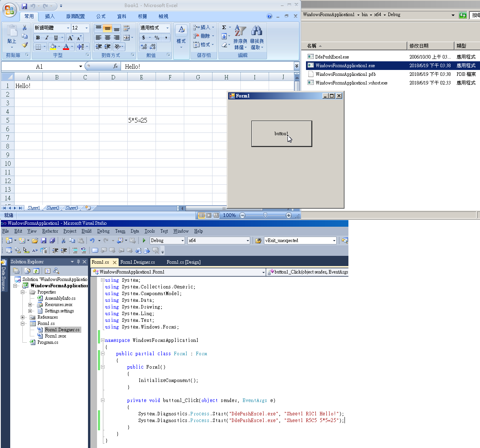Start debugging with the green play icon

tap(144, 241)
